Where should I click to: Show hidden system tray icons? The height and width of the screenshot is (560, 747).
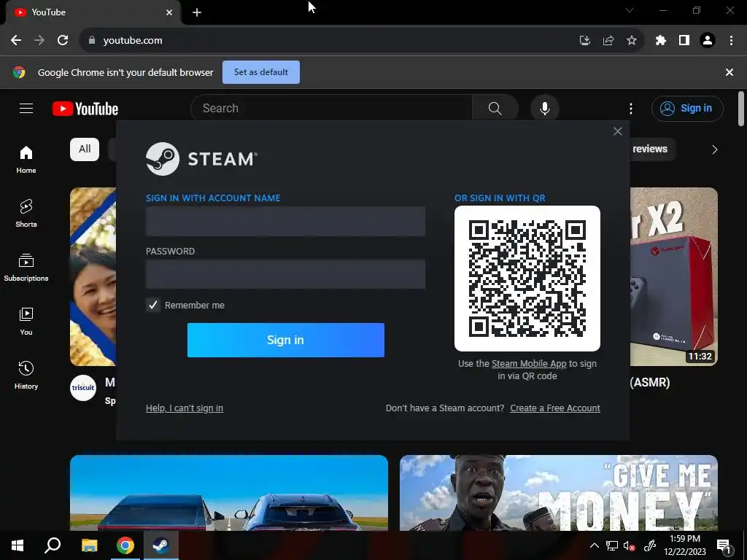point(594,545)
